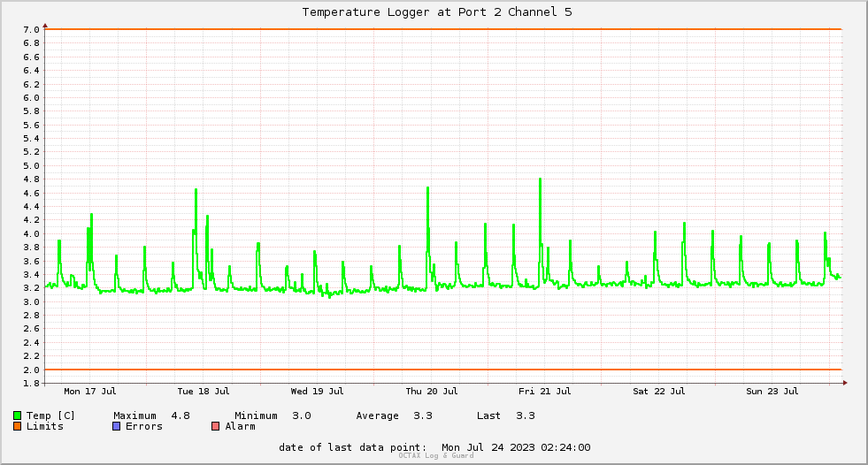This screenshot has width=868, height=465.
Task: Click the 5.0 y-axis label
Action: (32, 166)
